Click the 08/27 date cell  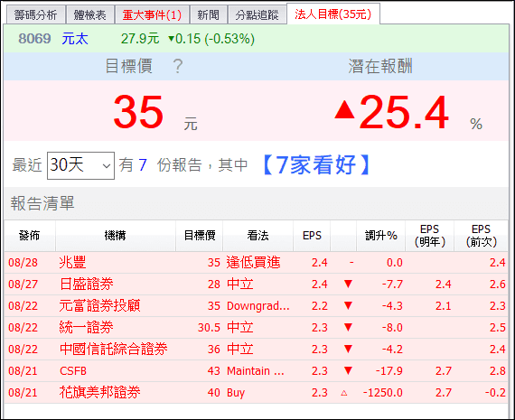[x=23, y=285]
